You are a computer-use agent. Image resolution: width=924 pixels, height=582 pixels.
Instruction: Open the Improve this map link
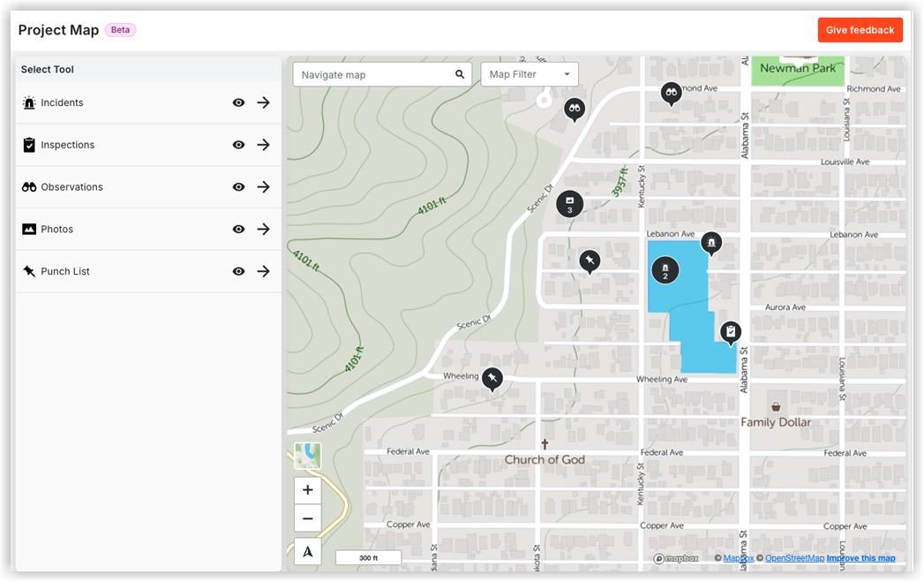click(860, 557)
